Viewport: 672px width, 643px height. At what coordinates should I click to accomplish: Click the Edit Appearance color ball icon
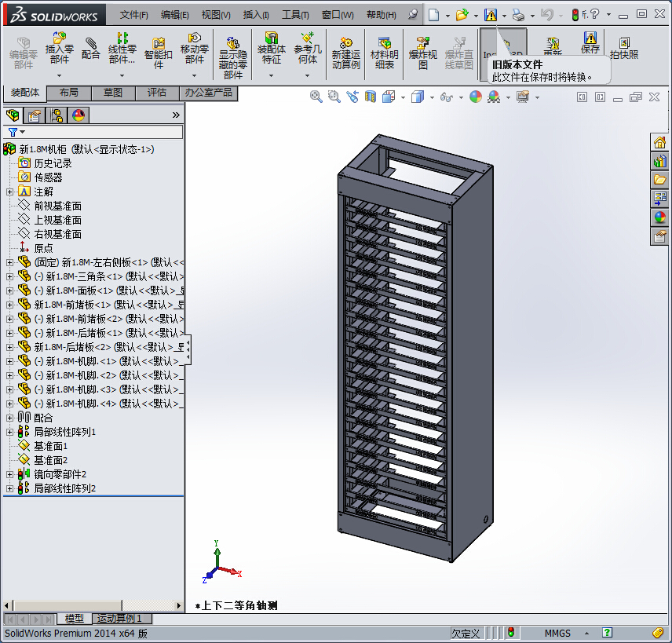click(x=476, y=97)
